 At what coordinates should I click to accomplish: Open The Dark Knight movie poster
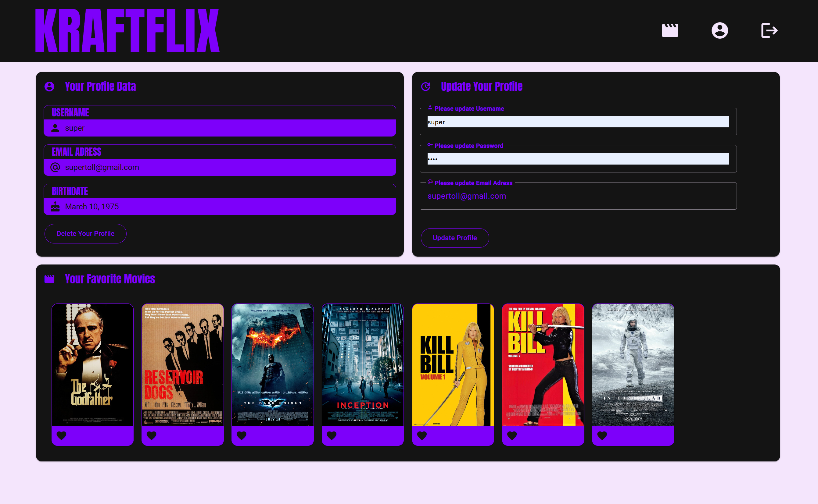click(x=273, y=365)
